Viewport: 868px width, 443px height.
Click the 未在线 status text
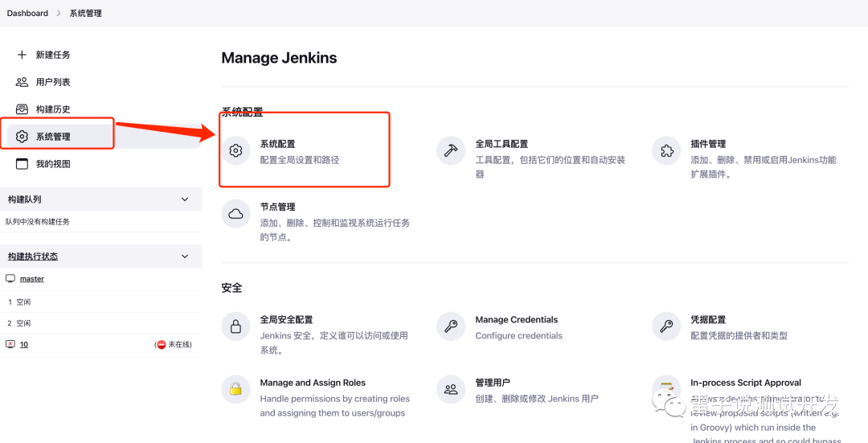[x=180, y=344]
